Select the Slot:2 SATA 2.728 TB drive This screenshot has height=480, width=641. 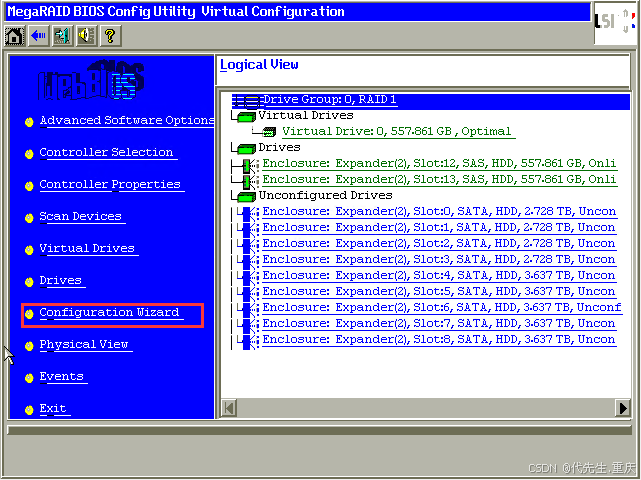coord(439,244)
